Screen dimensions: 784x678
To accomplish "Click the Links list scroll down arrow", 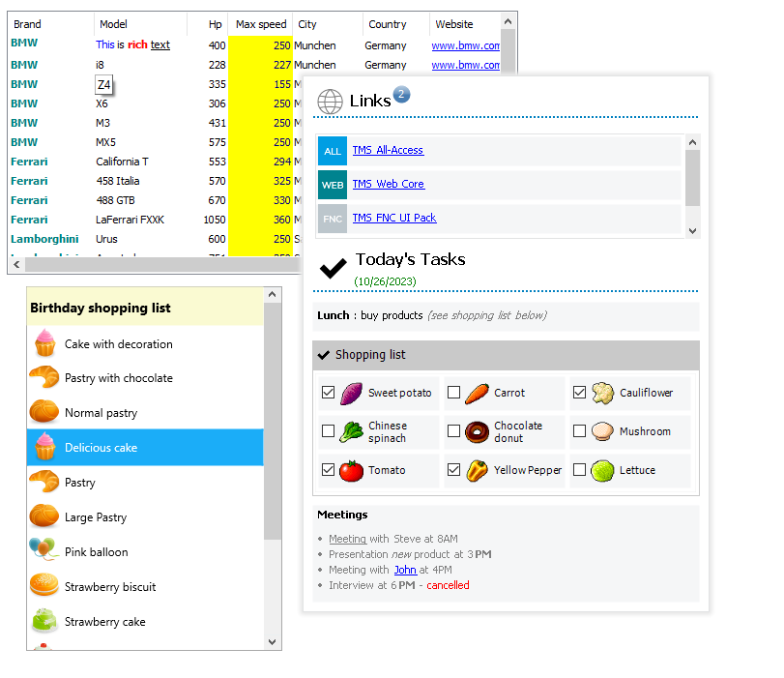I will (x=692, y=230).
